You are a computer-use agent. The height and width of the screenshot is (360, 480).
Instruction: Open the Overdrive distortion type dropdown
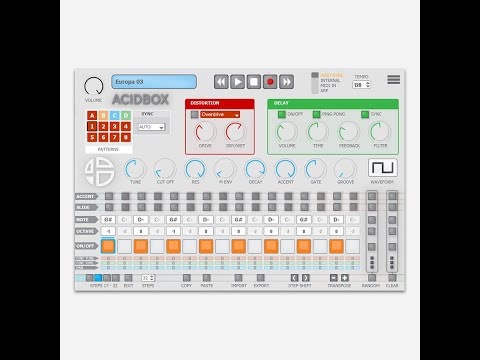tap(220, 115)
